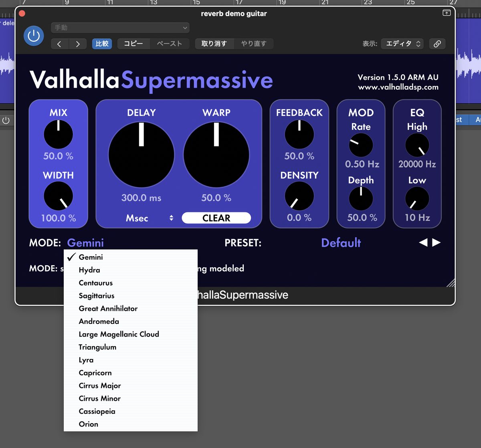Select Cirrus Minor mode
This screenshot has height=448, width=481.
131,398
